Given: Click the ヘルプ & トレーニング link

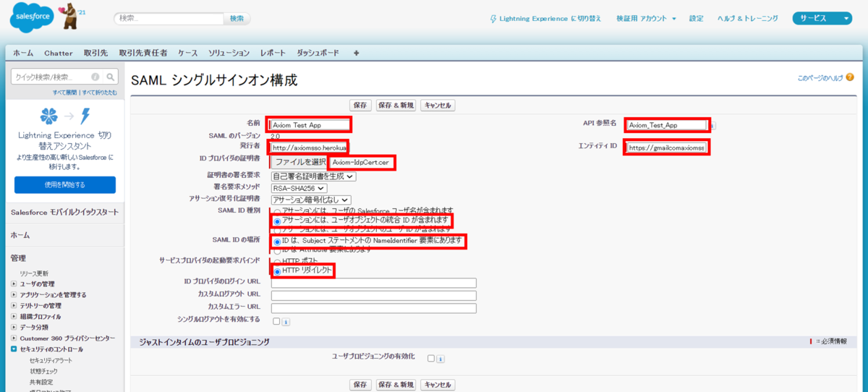Looking at the screenshot, I should [x=748, y=19].
